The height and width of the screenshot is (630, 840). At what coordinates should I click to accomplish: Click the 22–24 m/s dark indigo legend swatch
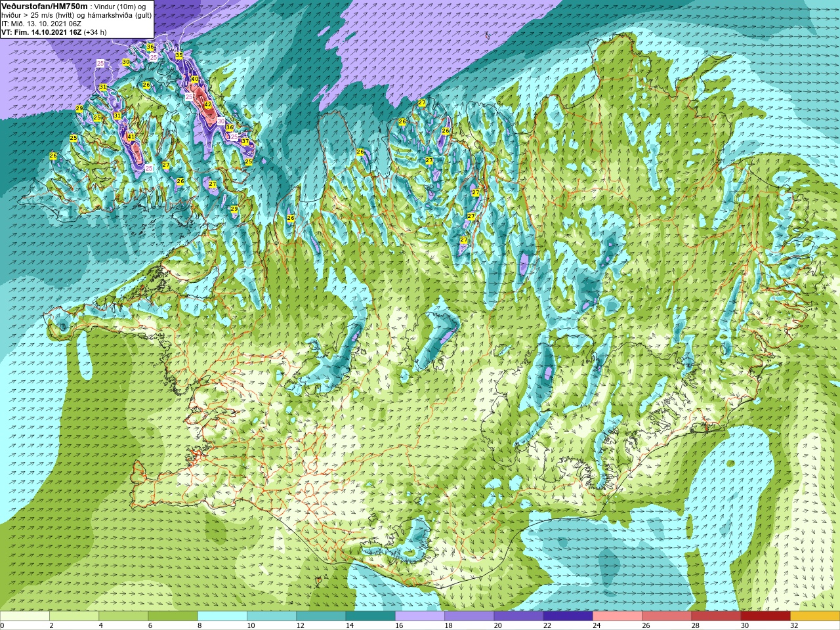pyautogui.click(x=568, y=616)
